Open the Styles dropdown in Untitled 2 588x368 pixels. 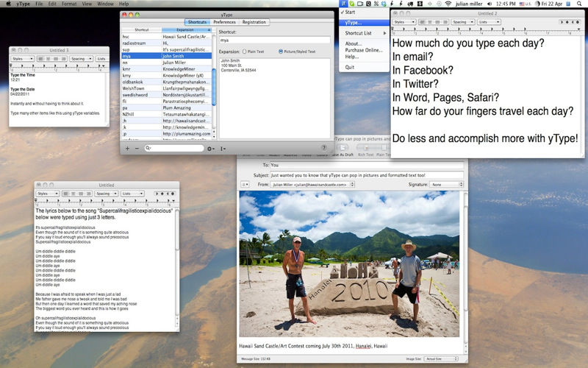coord(404,22)
